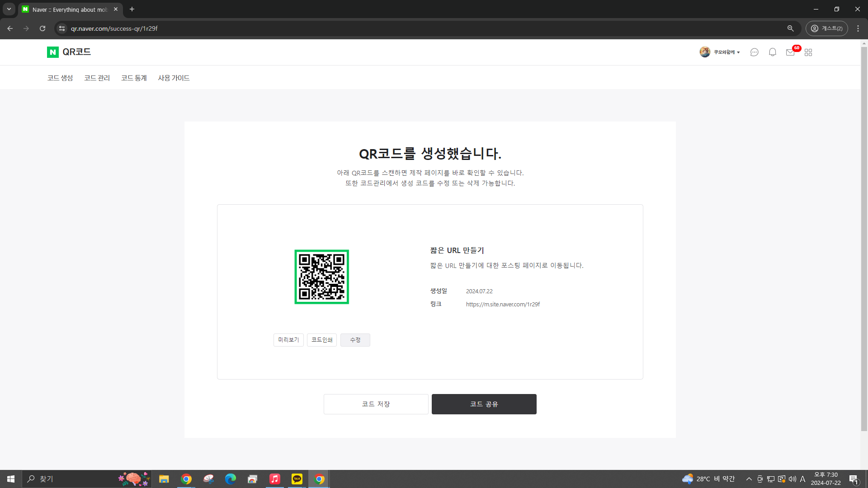The image size is (868, 488).
Task: Reload the current page
Action: coord(42,28)
